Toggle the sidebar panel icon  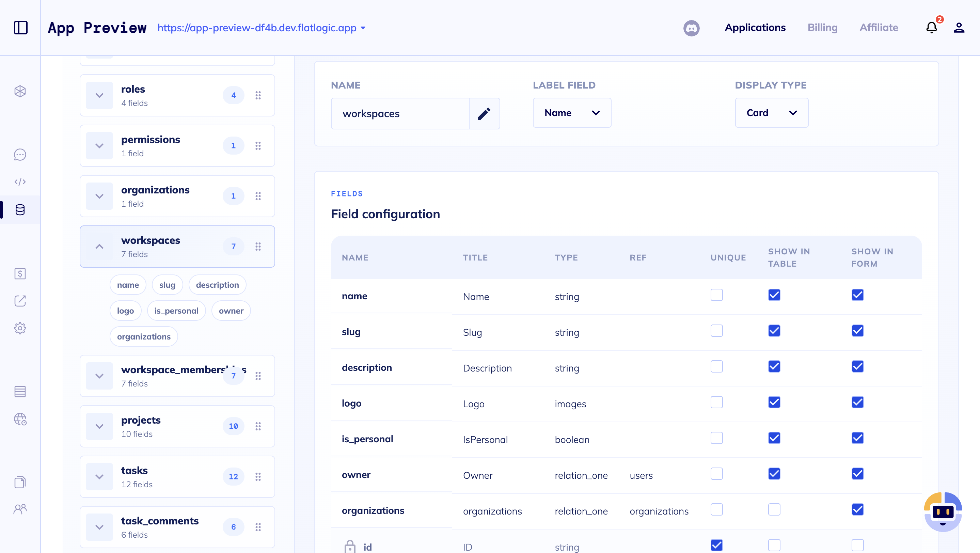pyautogui.click(x=20, y=27)
